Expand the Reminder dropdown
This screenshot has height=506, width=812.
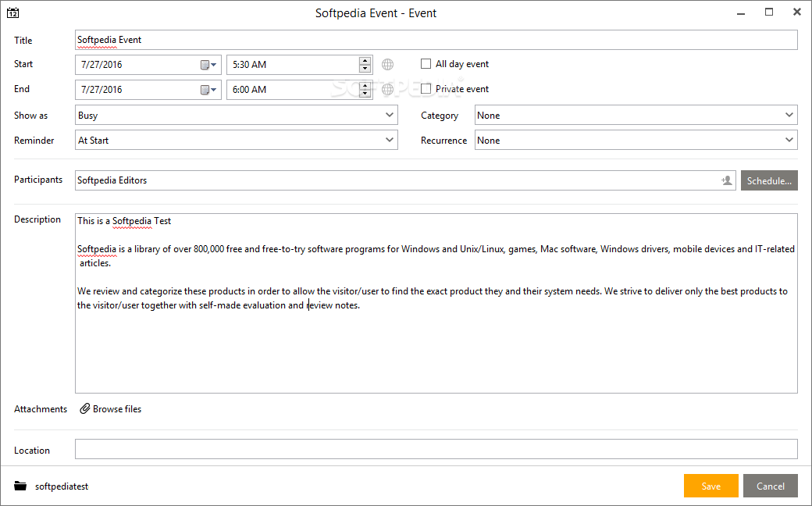point(390,140)
